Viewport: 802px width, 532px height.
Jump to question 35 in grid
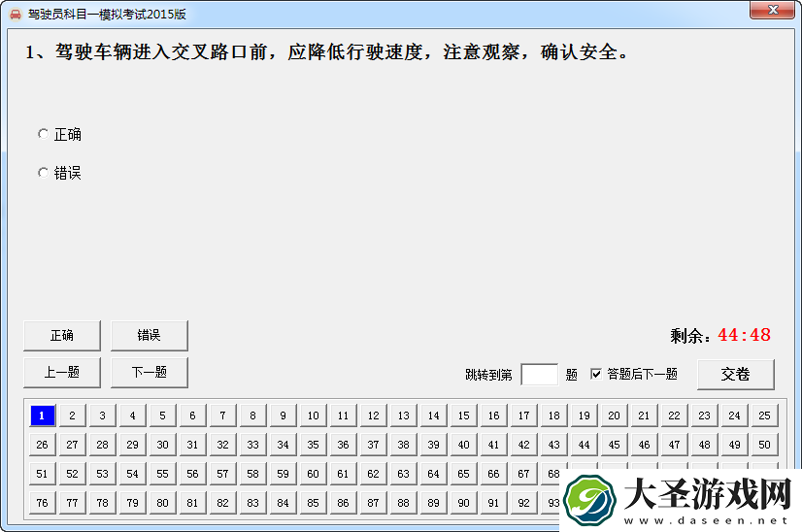pos(313,445)
